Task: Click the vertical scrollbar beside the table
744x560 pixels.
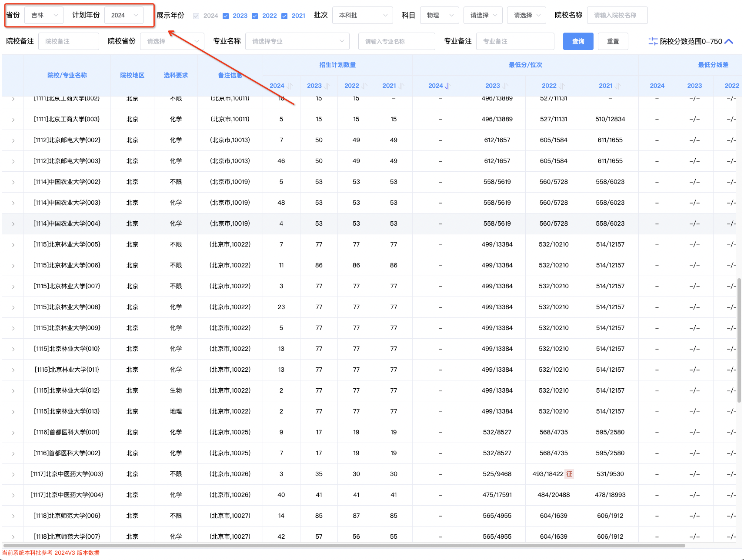Action: pos(739,340)
